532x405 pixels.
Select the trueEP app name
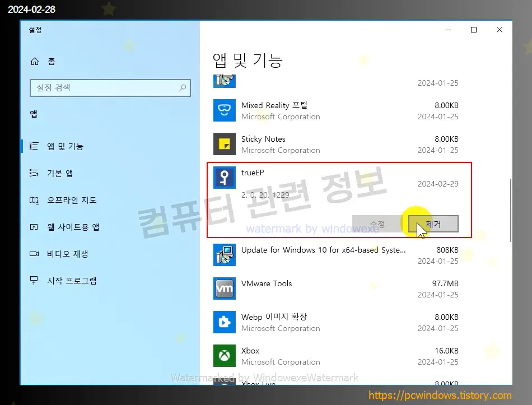pyautogui.click(x=253, y=173)
